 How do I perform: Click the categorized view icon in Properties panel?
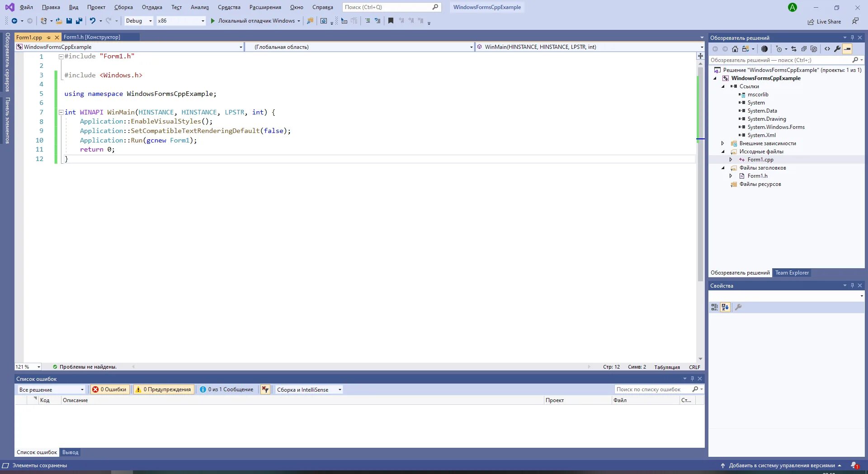tap(715, 307)
